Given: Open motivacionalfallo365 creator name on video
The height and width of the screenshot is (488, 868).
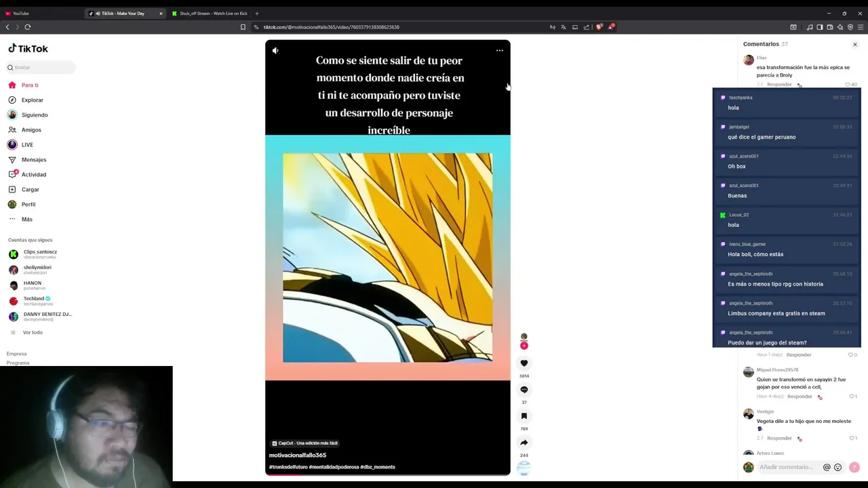Looking at the screenshot, I should click(x=298, y=455).
